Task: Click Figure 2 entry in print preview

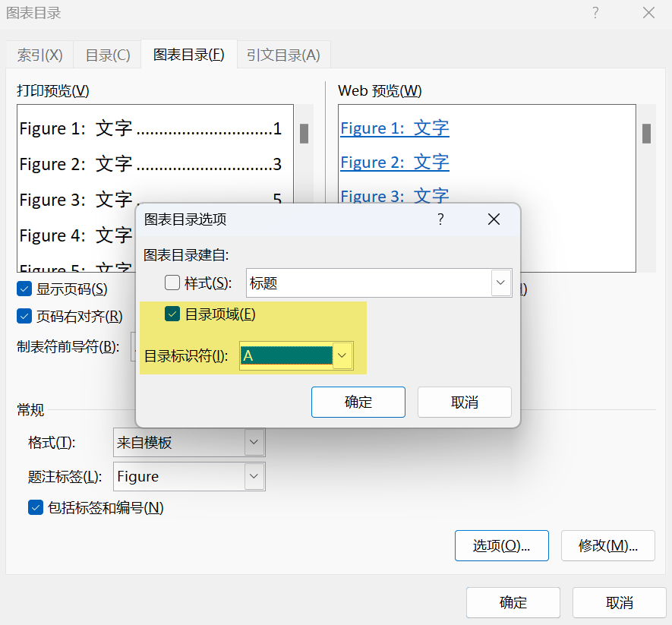Action: click(150, 164)
